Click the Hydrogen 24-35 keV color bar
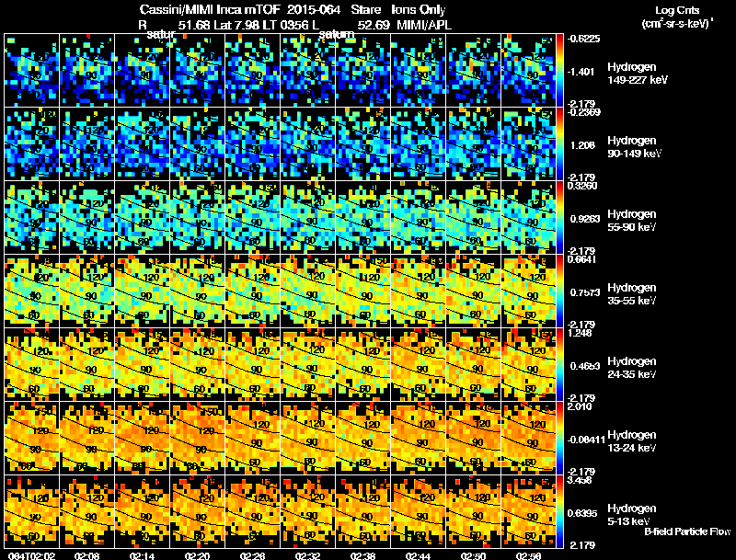 [560, 364]
